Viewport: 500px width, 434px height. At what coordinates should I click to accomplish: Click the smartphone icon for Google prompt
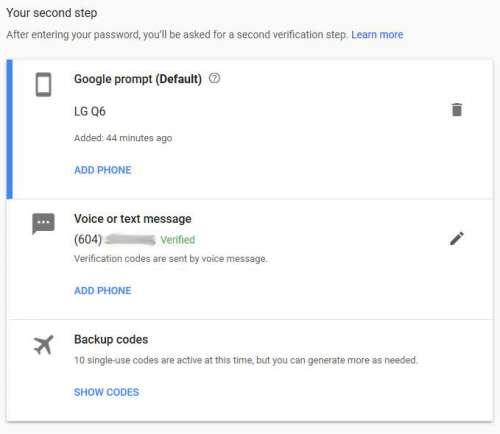pyautogui.click(x=43, y=84)
